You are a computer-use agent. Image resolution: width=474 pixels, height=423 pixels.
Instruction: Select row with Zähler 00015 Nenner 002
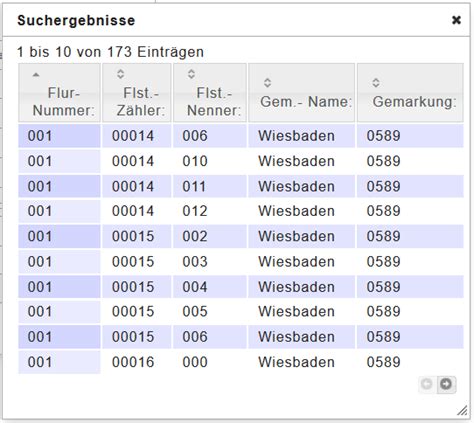pyautogui.click(x=241, y=236)
